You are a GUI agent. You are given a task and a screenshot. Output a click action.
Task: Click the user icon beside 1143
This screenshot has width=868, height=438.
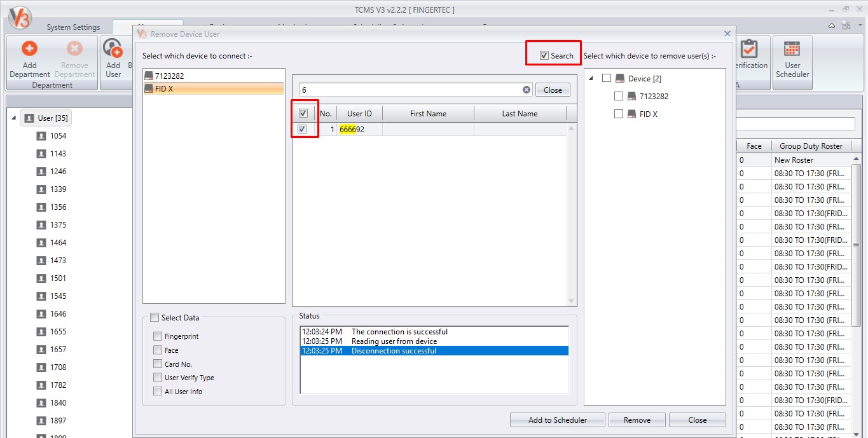(41, 154)
